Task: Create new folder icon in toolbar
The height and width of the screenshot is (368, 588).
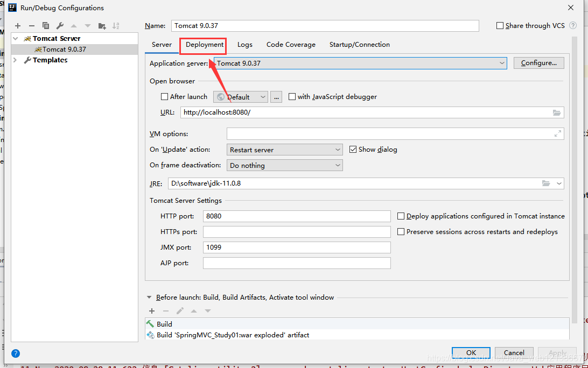Action: click(x=102, y=26)
